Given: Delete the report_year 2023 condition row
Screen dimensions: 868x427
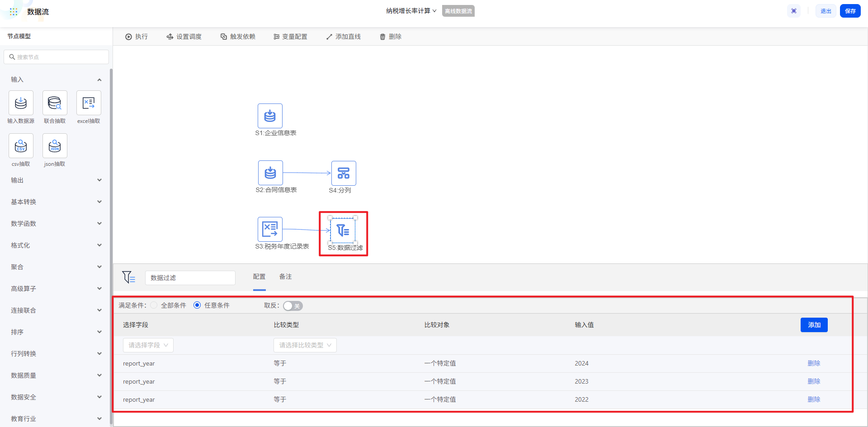Looking at the screenshot, I should click(814, 381).
